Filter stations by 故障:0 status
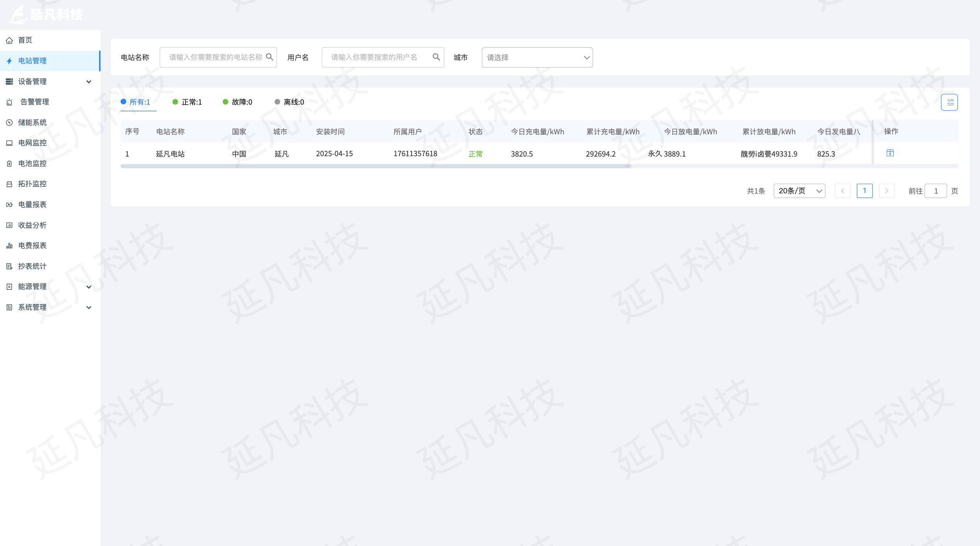Image resolution: width=980 pixels, height=546 pixels. coord(237,102)
